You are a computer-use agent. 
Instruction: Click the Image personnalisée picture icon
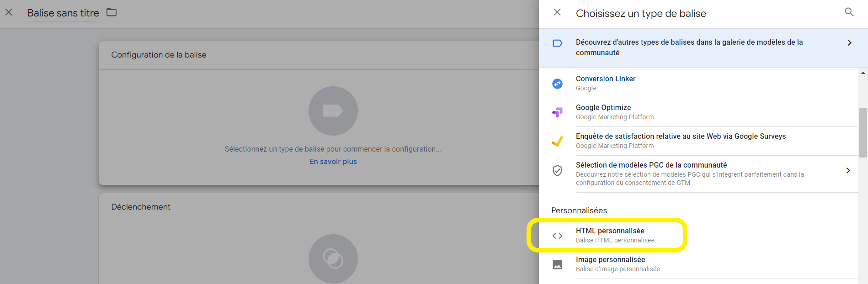557,264
